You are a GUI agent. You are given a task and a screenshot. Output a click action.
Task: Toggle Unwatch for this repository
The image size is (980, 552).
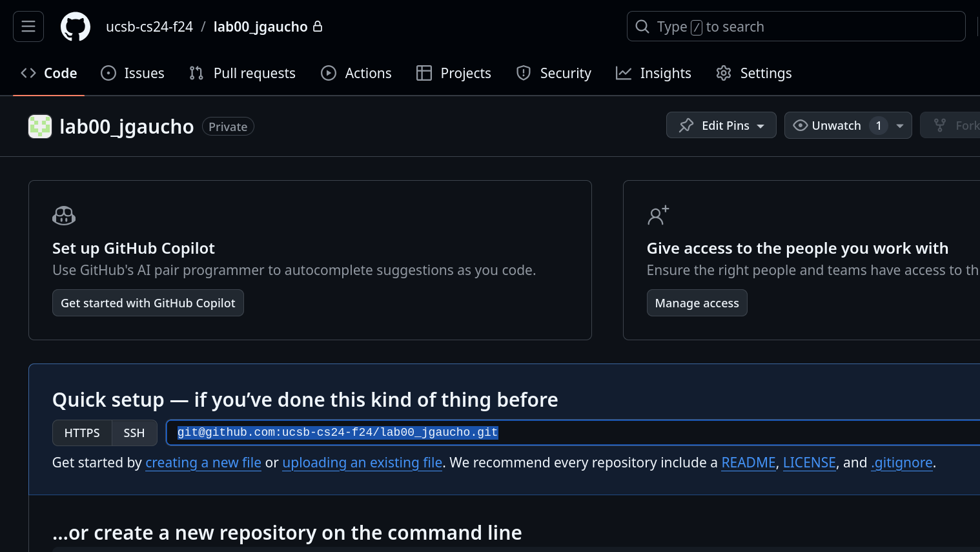click(828, 125)
